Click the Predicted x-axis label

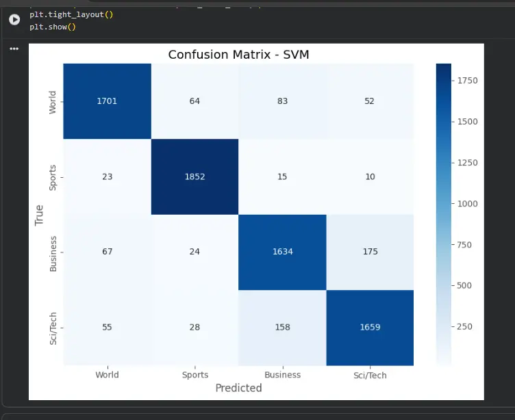tap(239, 388)
